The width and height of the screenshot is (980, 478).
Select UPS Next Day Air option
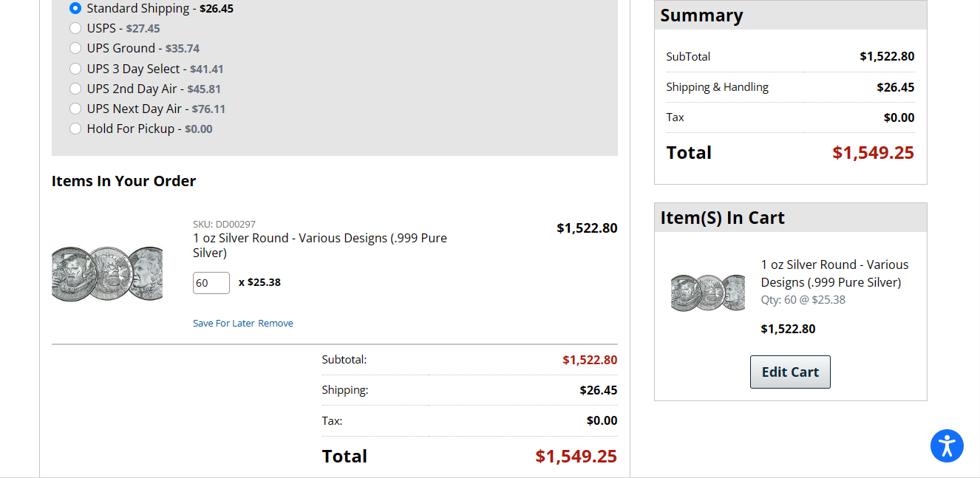75,109
